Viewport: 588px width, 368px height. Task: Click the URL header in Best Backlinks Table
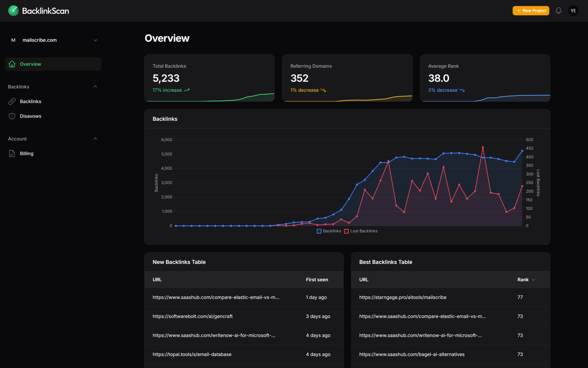coord(364,280)
